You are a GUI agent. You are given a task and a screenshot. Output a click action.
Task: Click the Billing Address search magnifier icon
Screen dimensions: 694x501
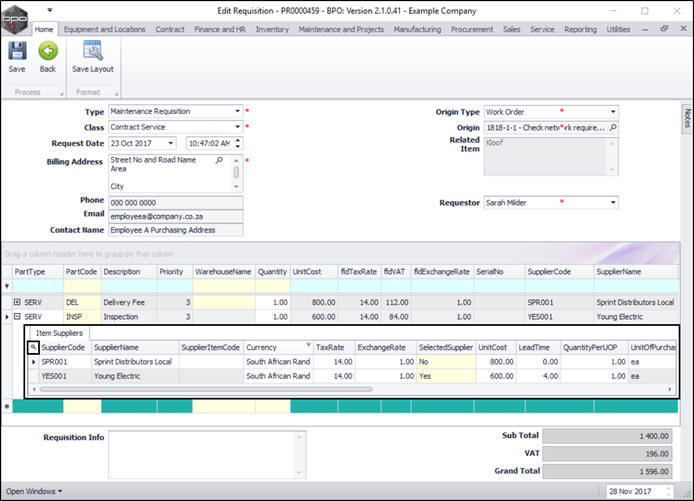pyautogui.click(x=218, y=159)
